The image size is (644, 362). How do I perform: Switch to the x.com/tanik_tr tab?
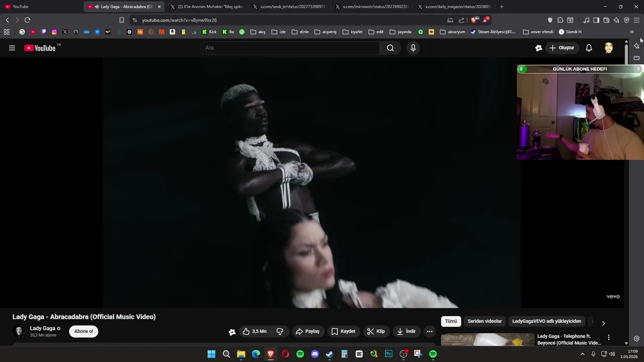pyautogui.click(x=290, y=7)
